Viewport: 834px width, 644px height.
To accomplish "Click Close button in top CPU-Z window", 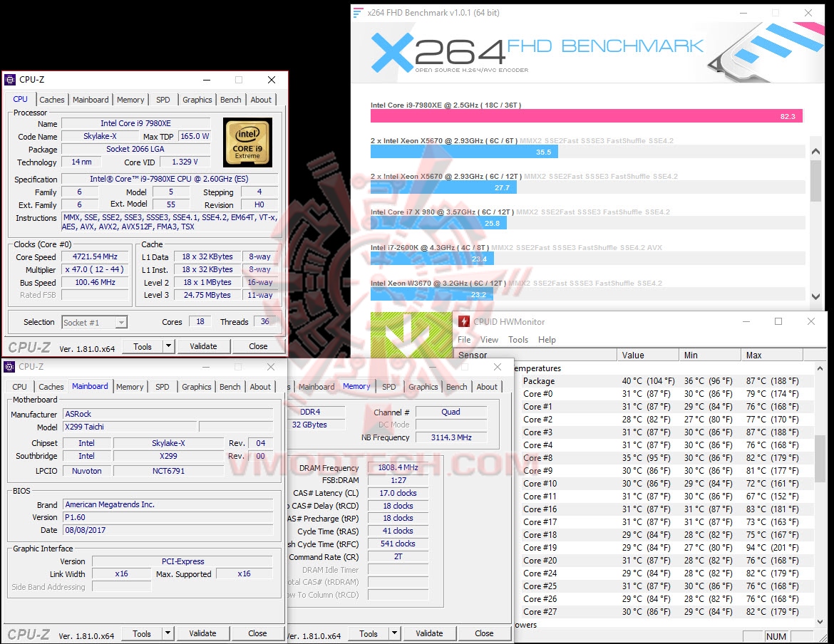I will click(x=258, y=346).
